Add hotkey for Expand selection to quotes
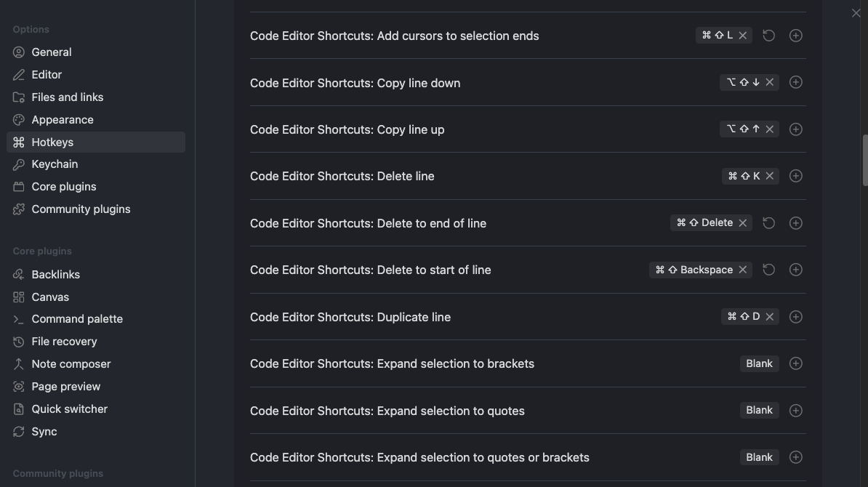868x487 pixels. (x=795, y=411)
